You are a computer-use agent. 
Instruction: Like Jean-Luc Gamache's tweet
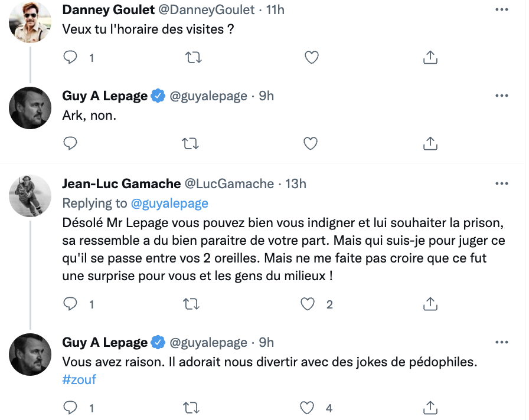pos(308,304)
